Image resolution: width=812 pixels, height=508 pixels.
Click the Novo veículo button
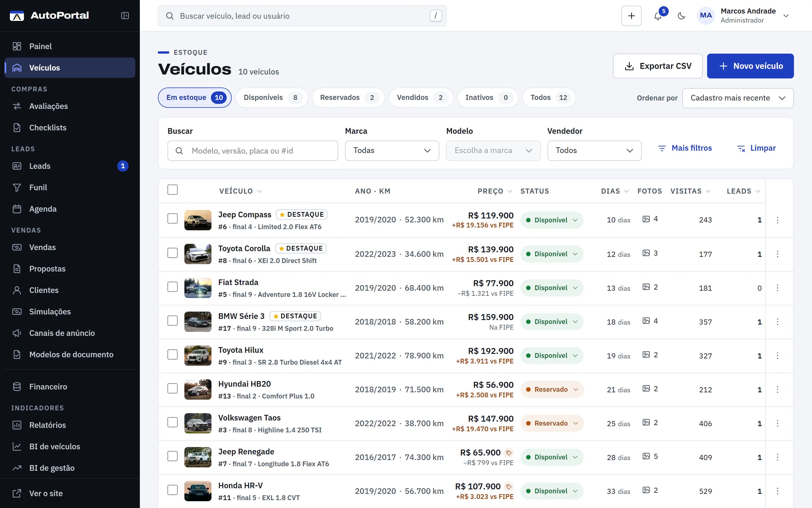[750, 66]
